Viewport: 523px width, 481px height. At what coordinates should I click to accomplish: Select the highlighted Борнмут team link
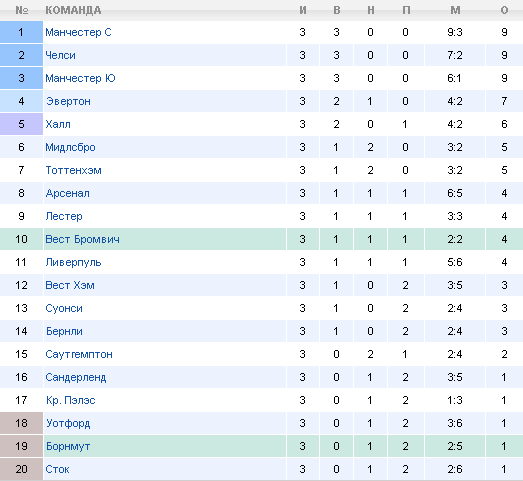pyautogui.click(x=68, y=446)
